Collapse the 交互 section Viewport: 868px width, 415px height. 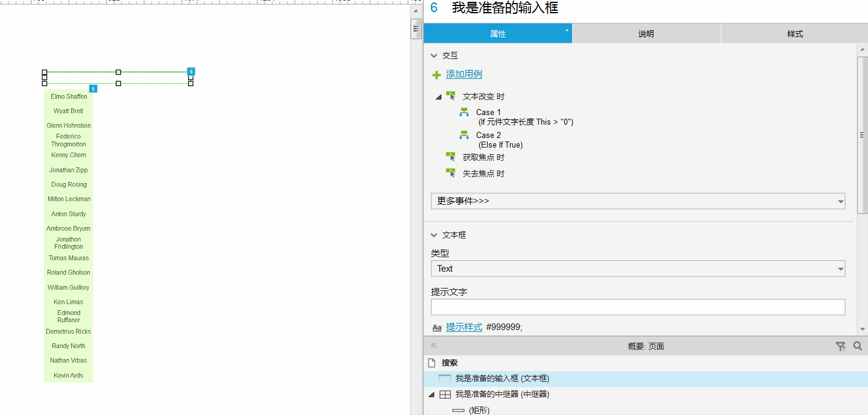(x=433, y=55)
